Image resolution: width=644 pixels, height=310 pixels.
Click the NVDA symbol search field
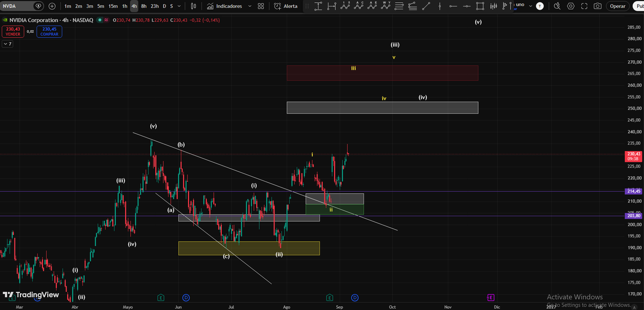(x=23, y=6)
